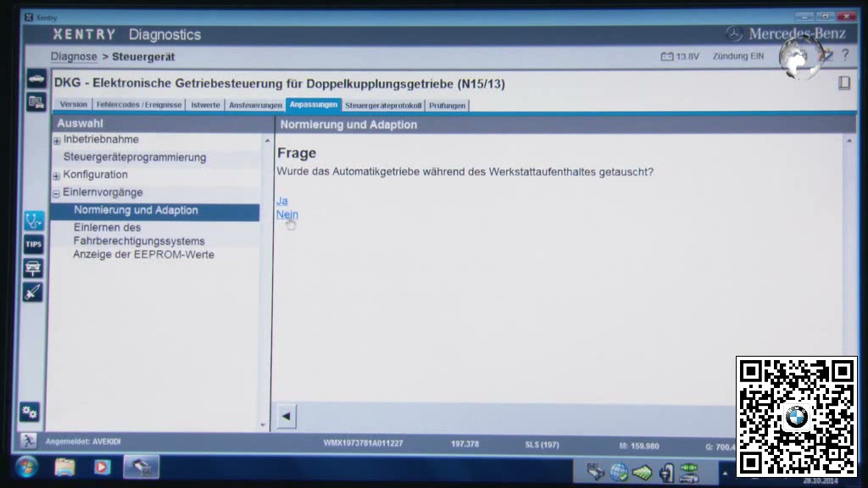This screenshot has height=488, width=868.
Task: Click the 197.378 model code text
Action: tap(465, 444)
